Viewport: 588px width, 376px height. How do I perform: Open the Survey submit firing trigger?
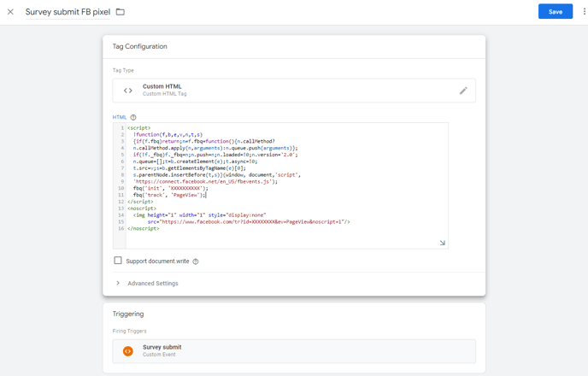pyautogui.click(x=294, y=351)
